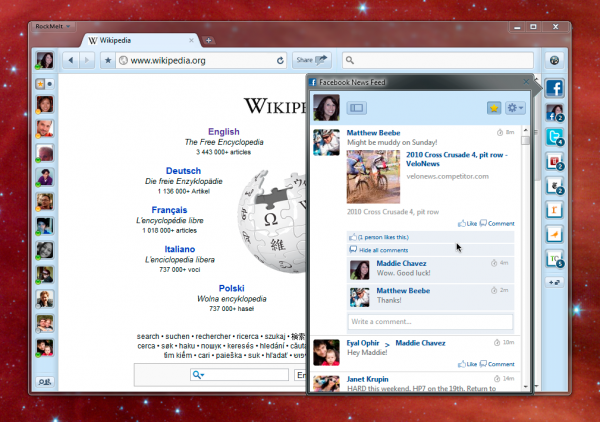Open the find friends button at edge bottom

coord(45,381)
